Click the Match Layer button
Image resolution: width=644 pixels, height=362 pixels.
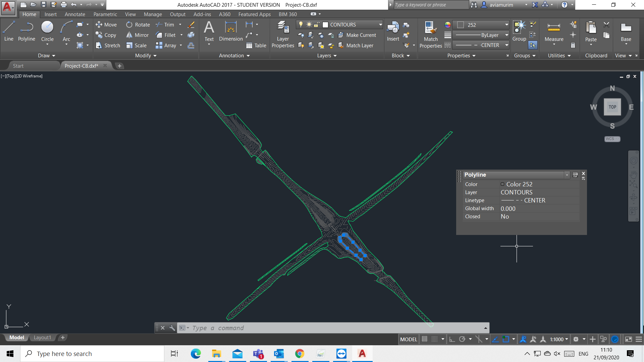tap(356, 46)
